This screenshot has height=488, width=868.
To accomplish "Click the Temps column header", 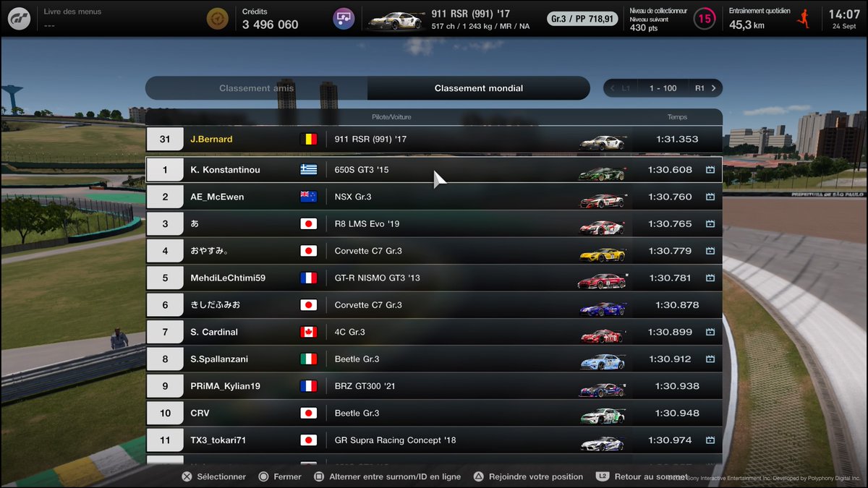I will (677, 117).
